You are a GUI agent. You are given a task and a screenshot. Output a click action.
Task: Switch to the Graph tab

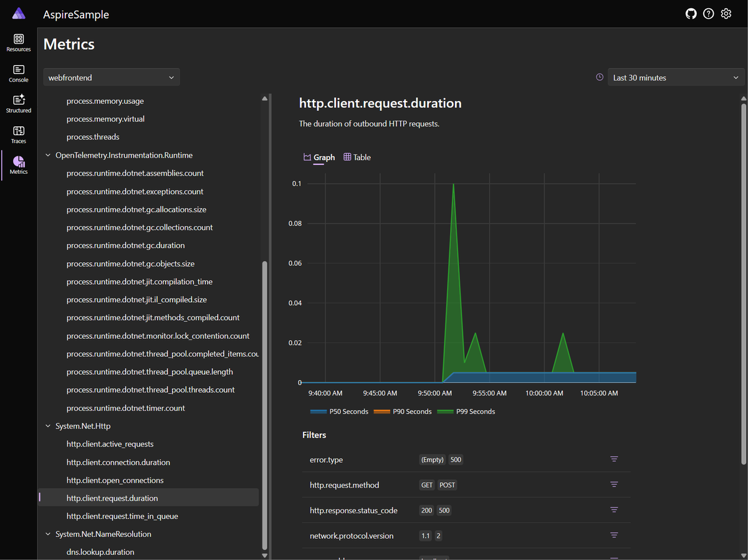[319, 158]
